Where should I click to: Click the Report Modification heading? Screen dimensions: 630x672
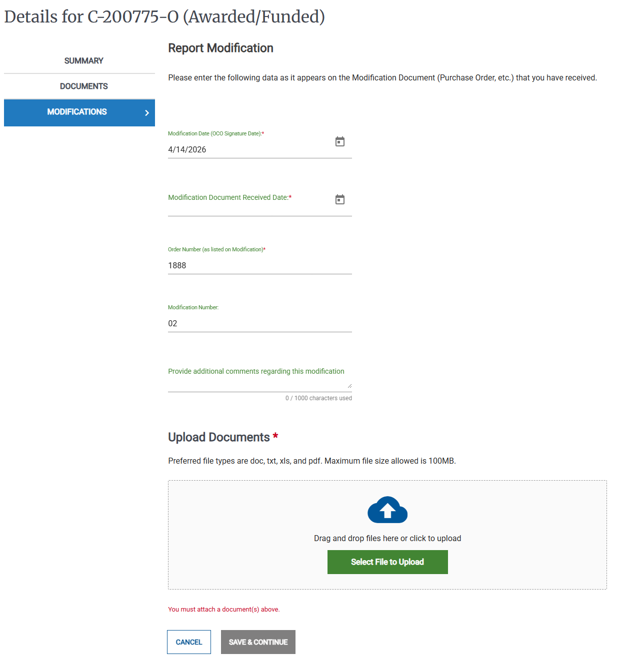point(220,48)
